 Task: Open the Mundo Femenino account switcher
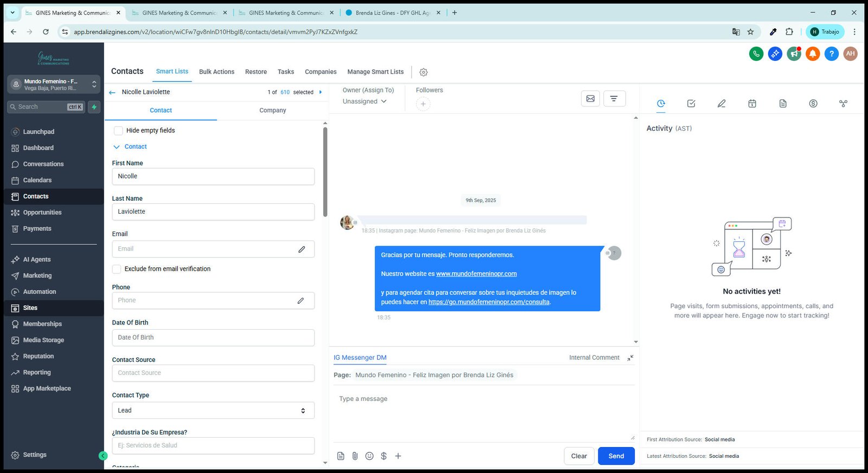pos(54,85)
